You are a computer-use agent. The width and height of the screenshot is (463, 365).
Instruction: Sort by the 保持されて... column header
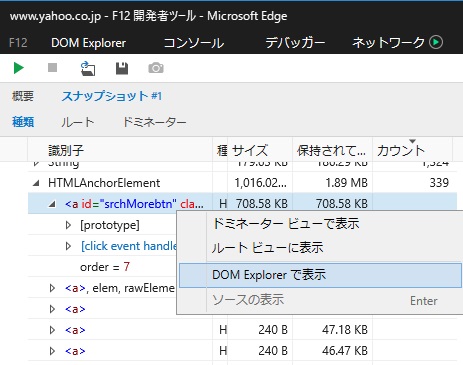click(332, 150)
